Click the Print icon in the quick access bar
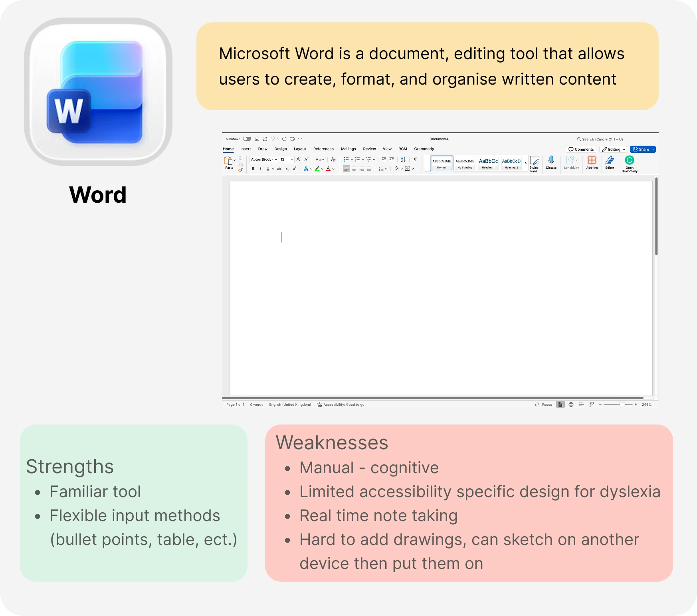The width and height of the screenshot is (697, 616). pyautogui.click(x=292, y=139)
